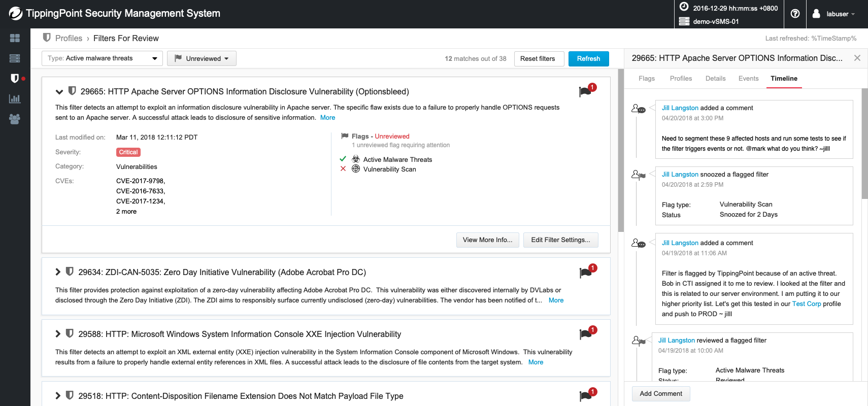This screenshot has width=868, height=406.
Task: Go to Profiles breadcrumb
Action: pyautogui.click(x=69, y=38)
